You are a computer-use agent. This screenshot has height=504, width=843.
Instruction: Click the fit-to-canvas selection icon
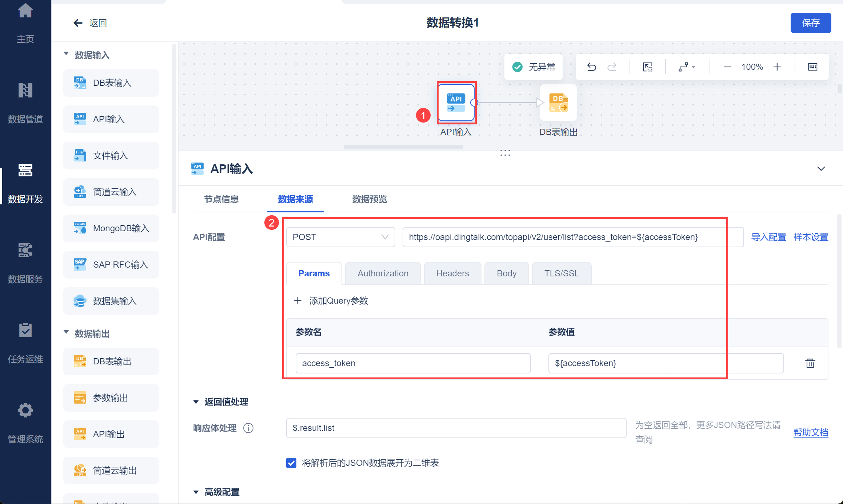tap(648, 67)
